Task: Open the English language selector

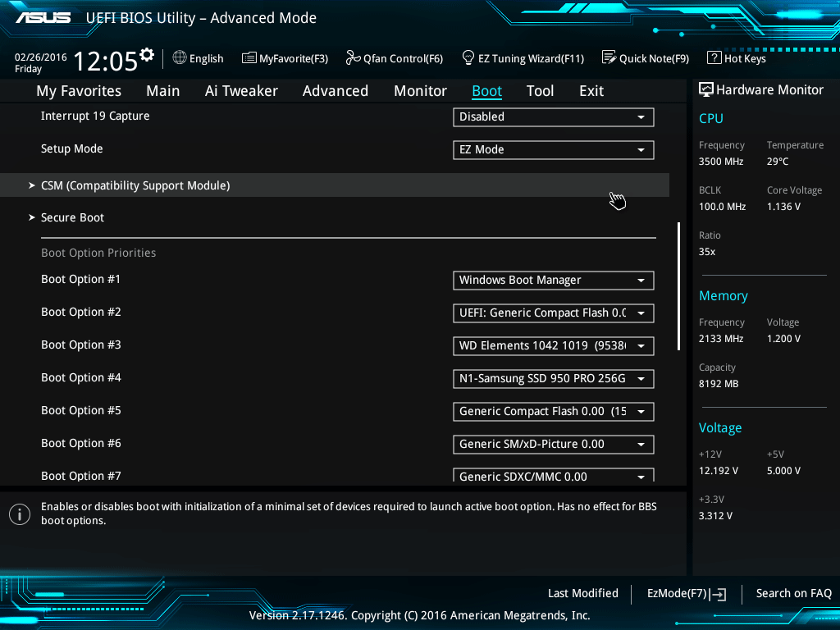Action: coord(198,58)
